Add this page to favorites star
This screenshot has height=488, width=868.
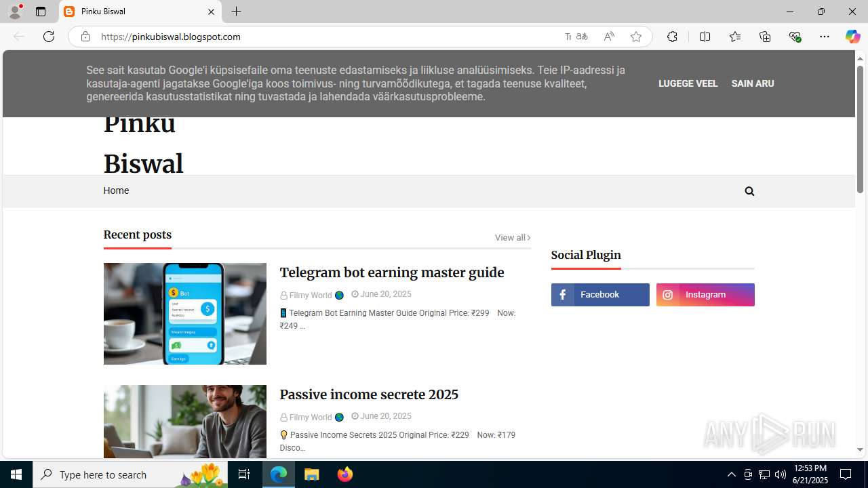click(636, 37)
